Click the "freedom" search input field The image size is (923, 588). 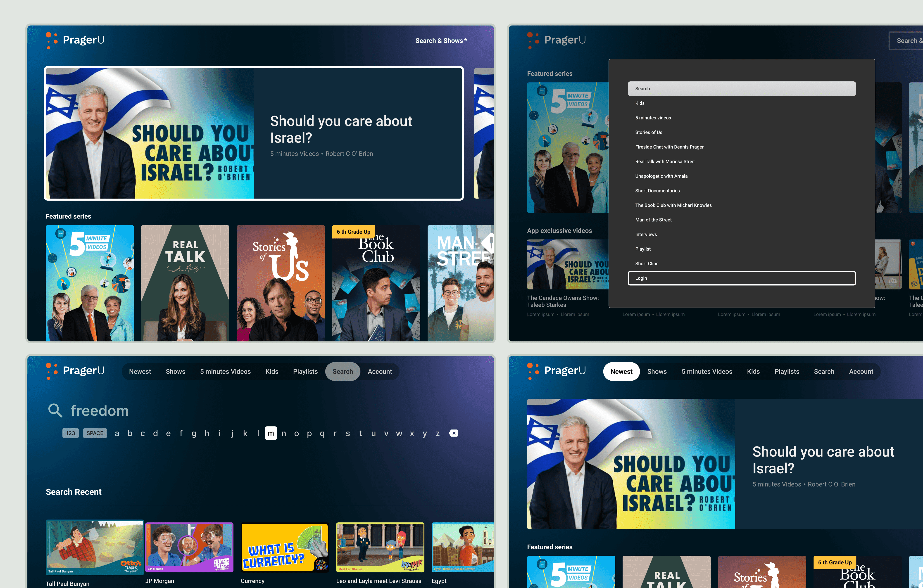[x=99, y=410]
